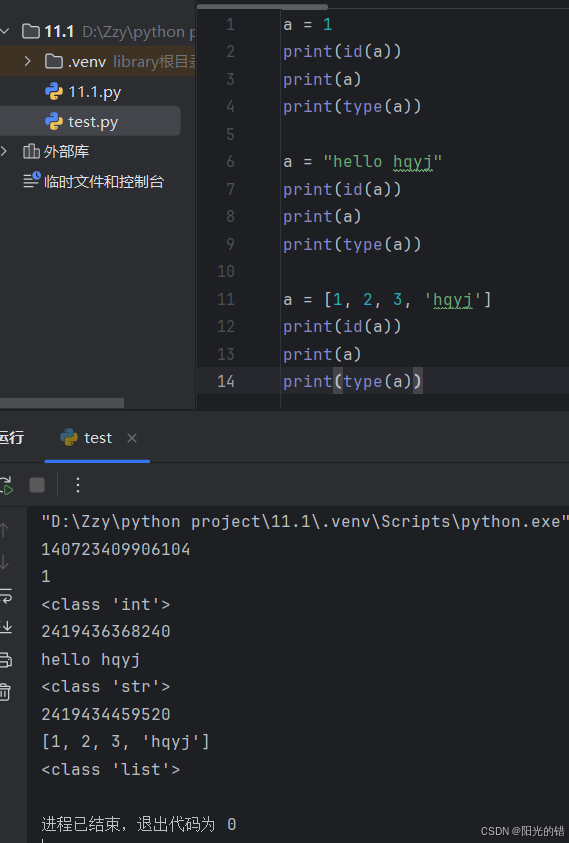Click print(a) on line 8
This screenshot has width=569, height=843.
point(322,217)
